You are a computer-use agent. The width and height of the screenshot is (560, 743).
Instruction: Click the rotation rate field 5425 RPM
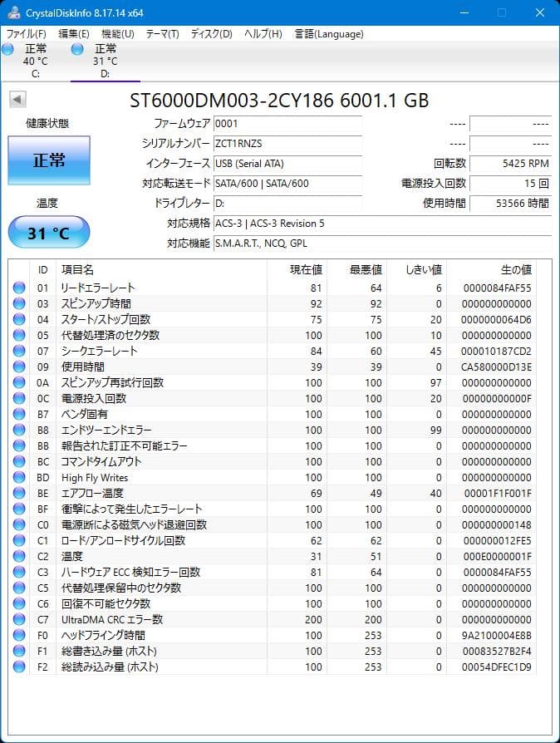(510, 164)
